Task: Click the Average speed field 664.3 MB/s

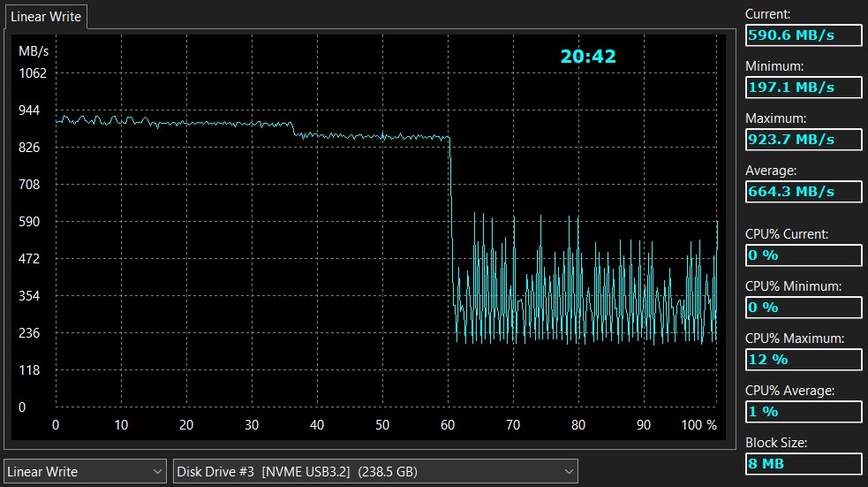Action: coord(804,192)
